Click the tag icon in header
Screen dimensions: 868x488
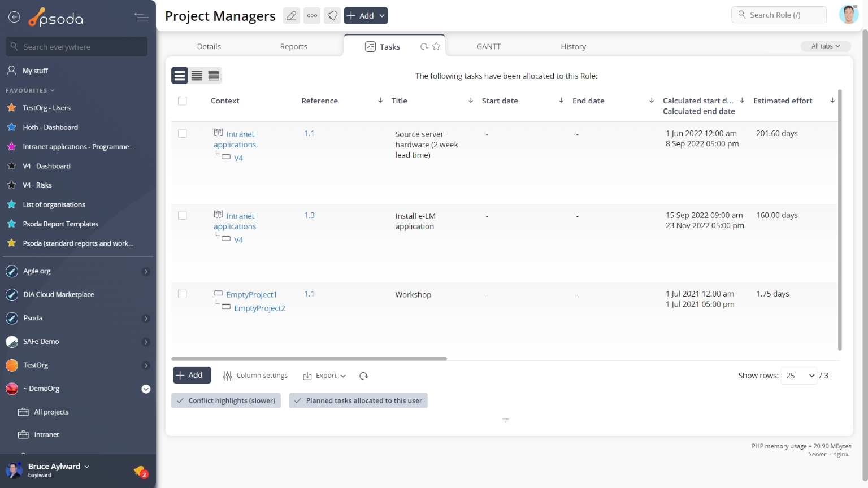pos(333,16)
